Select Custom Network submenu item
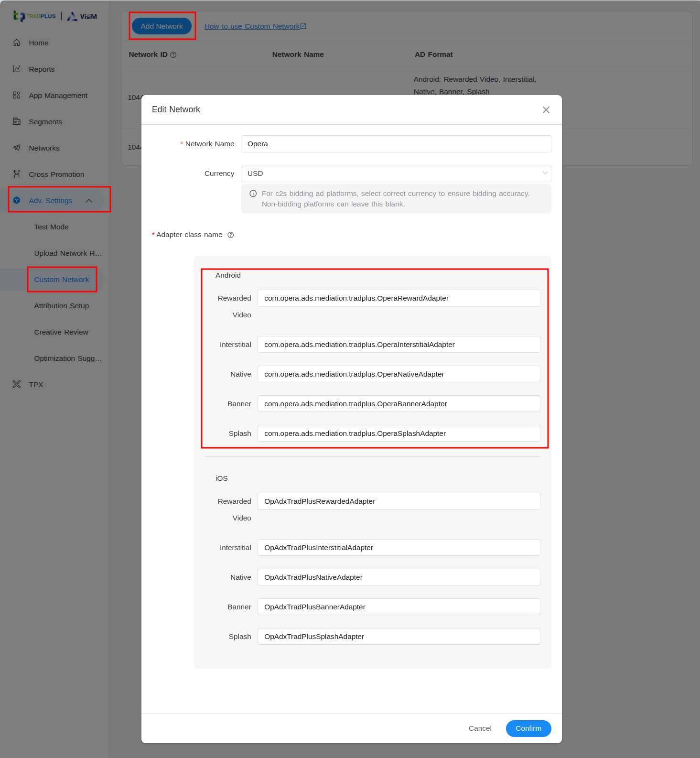This screenshot has width=700, height=758. (x=62, y=280)
